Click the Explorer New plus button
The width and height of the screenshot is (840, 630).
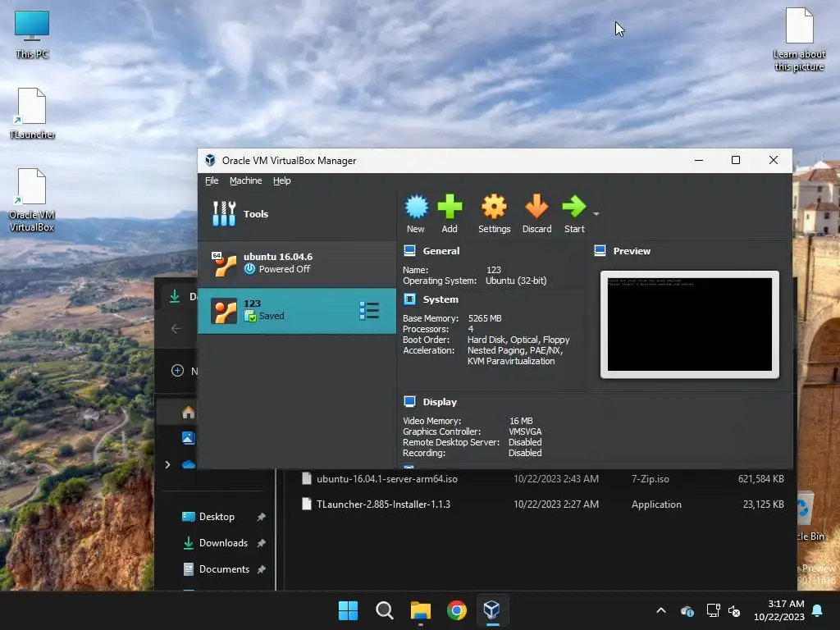click(x=177, y=370)
